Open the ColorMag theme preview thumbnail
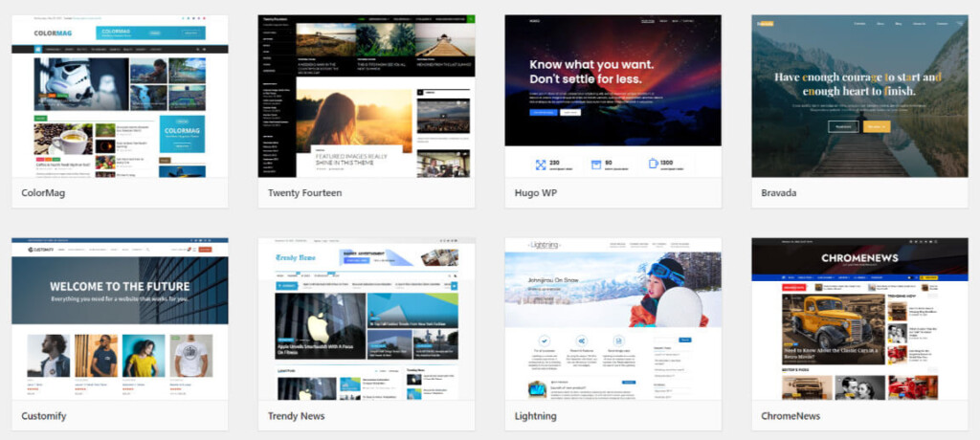This screenshot has width=980, height=440. 121,96
